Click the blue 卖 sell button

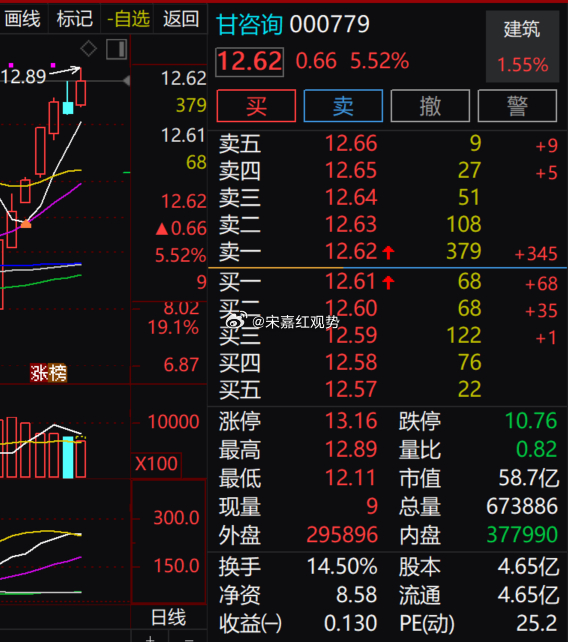pos(343,106)
